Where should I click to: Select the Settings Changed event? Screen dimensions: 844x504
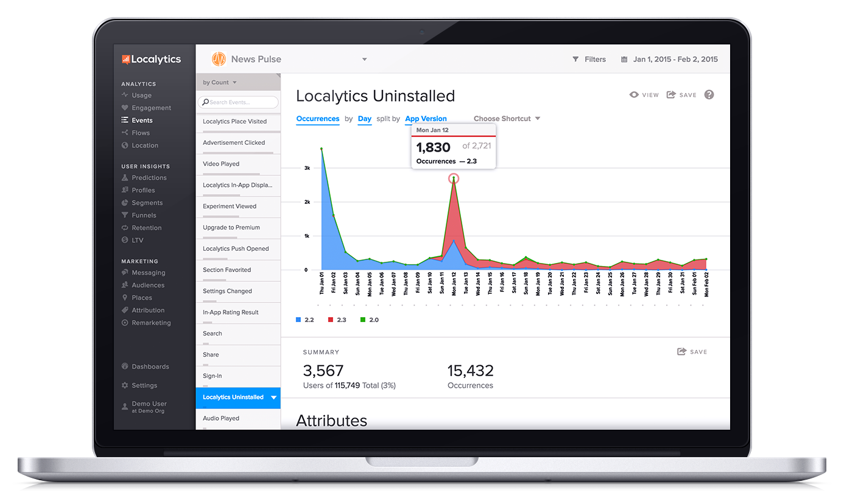tap(238, 292)
